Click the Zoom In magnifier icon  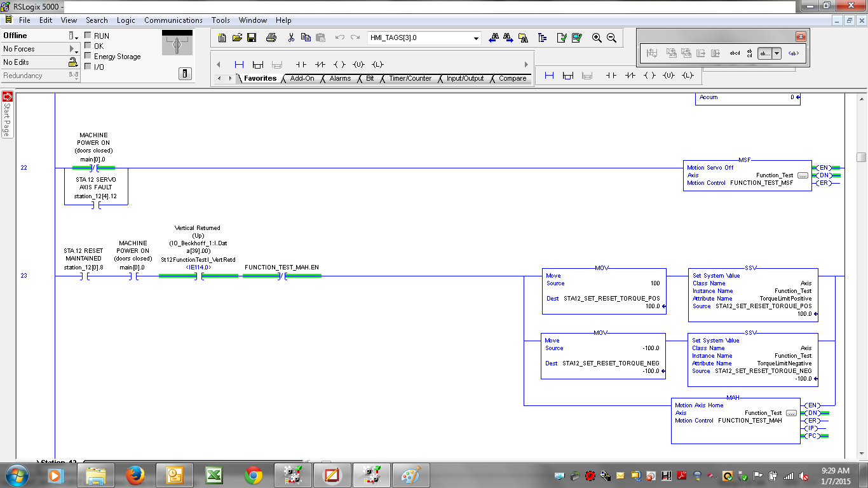pyautogui.click(x=597, y=37)
